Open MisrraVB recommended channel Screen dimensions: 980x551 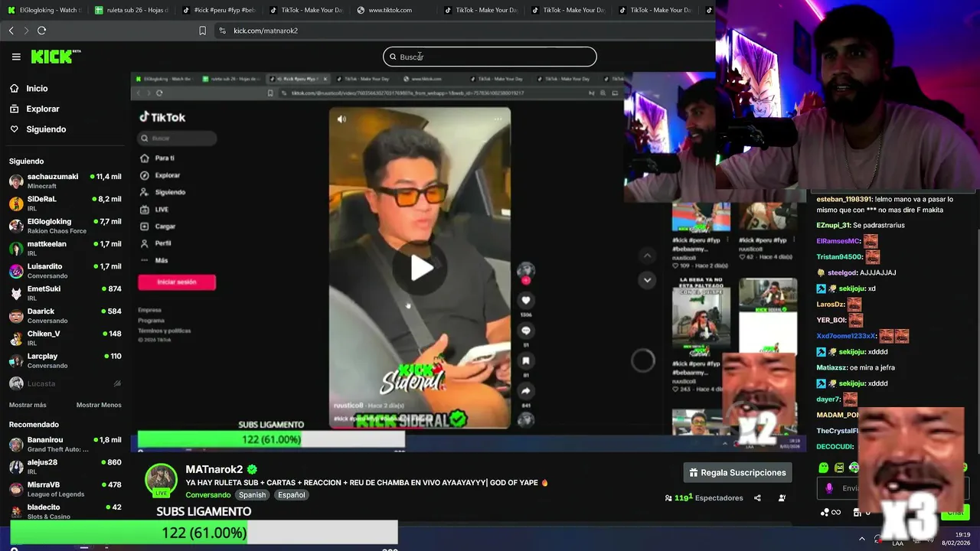click(65, 489)
